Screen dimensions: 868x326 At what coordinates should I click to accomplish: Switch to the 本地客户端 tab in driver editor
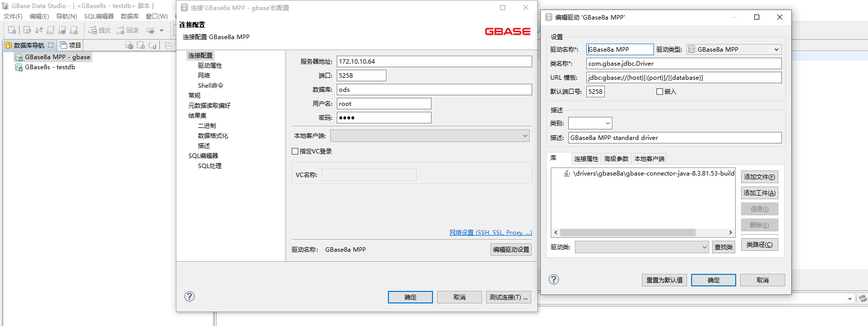click(x=649, y=159)
